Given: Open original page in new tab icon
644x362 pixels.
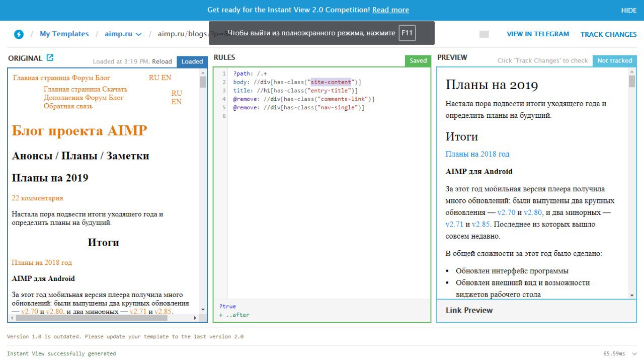Looking at the screenshot, I should (50, 57).
